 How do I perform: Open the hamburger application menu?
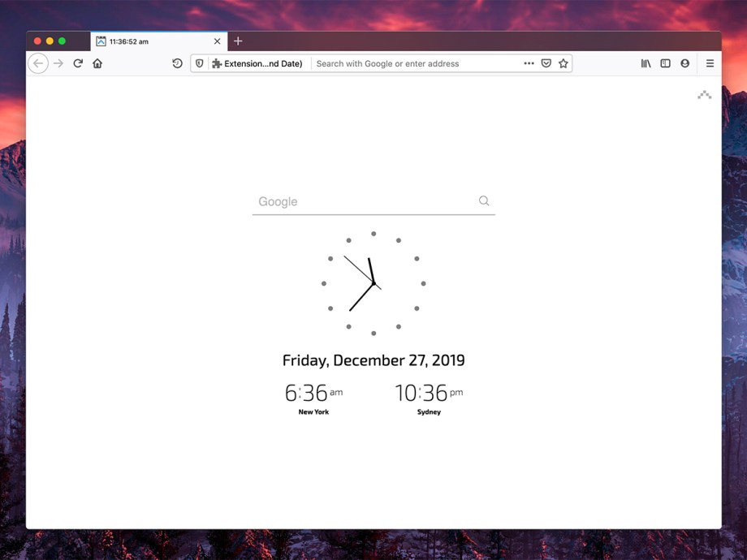pos(710,62)
